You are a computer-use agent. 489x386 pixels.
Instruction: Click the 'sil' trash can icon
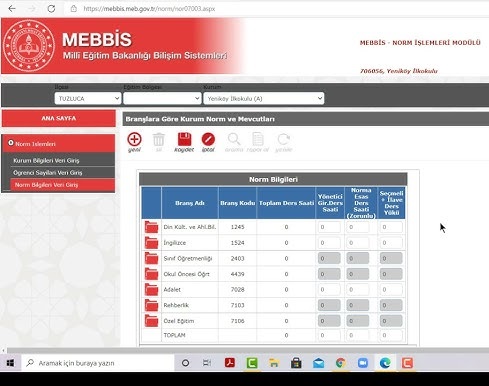(159, 139)
